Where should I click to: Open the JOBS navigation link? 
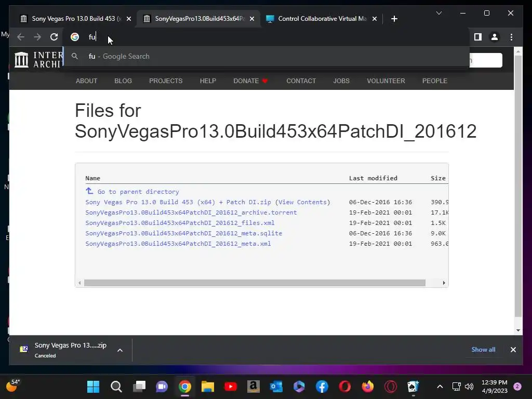(x=341, y=81)
